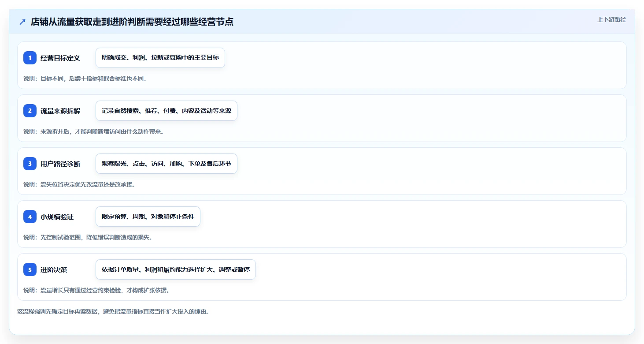Click the note 先控制试验范围，降低错误判断造成的损失

click(x=88, y=237)
